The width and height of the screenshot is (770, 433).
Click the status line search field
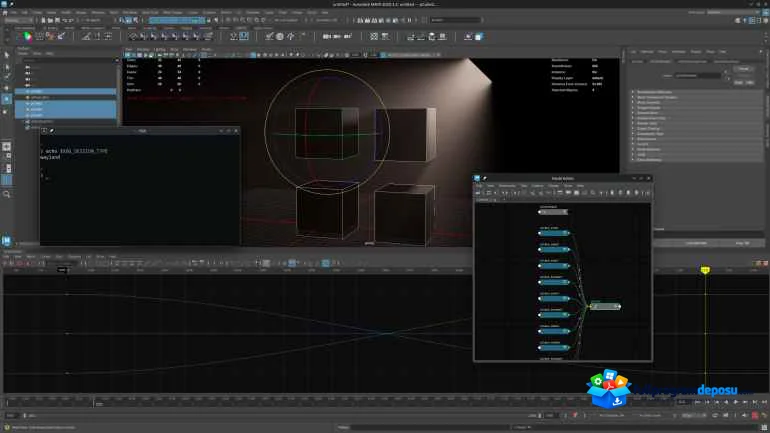[x=456, y=20]
